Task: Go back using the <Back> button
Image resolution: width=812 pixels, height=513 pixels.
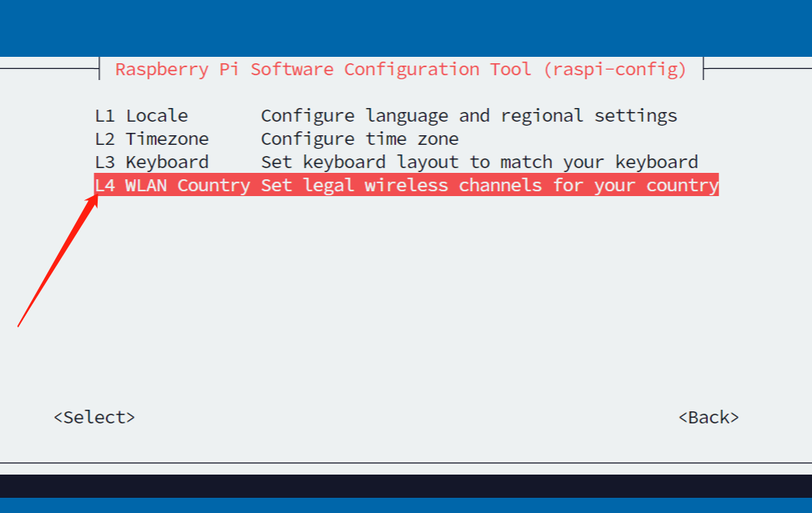Action: point(709,417)
